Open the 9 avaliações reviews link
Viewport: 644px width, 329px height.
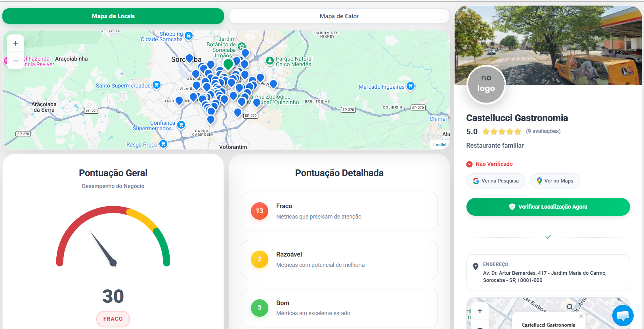pyautogui.click(x=543, y=131)
